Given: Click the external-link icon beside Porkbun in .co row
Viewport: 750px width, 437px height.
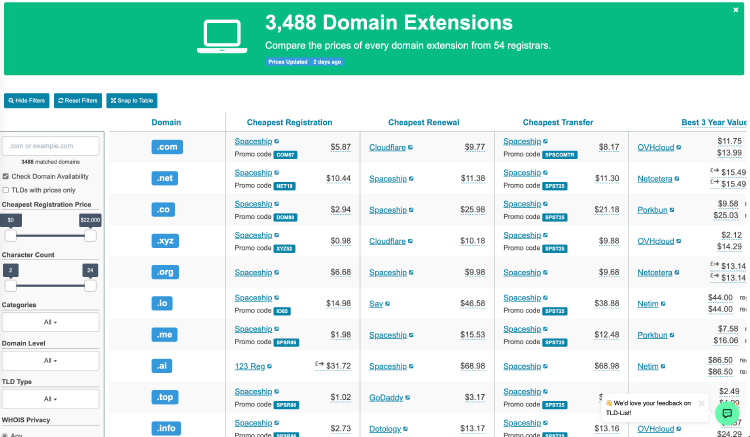Looking at the screenshot, I should pyautogui.click(x=672, y=210).
